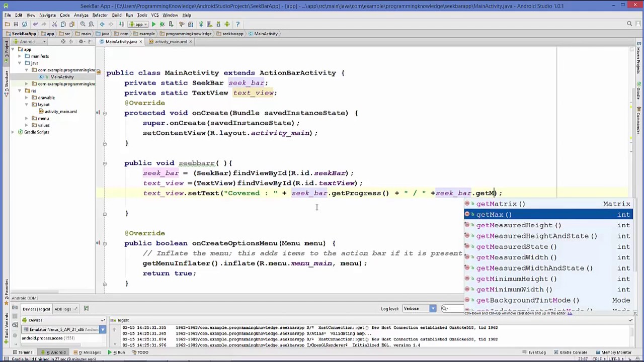Expand the values folder
The image size is (644, 362).
[x=26, y=125]
